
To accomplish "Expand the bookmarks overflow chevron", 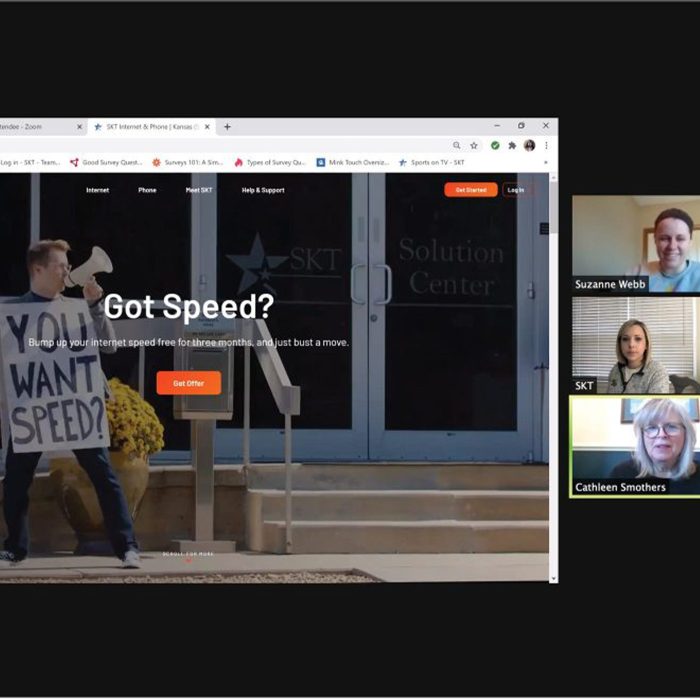I will coord(546,162).
